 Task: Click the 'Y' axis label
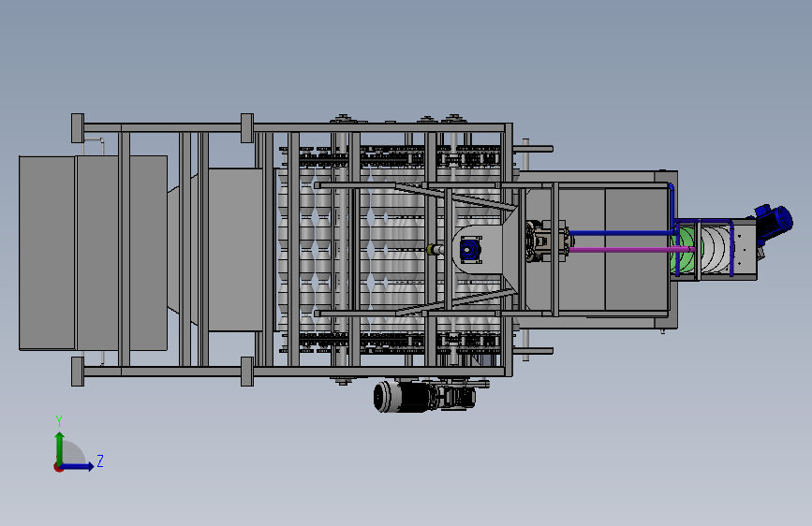pos(59,420)
